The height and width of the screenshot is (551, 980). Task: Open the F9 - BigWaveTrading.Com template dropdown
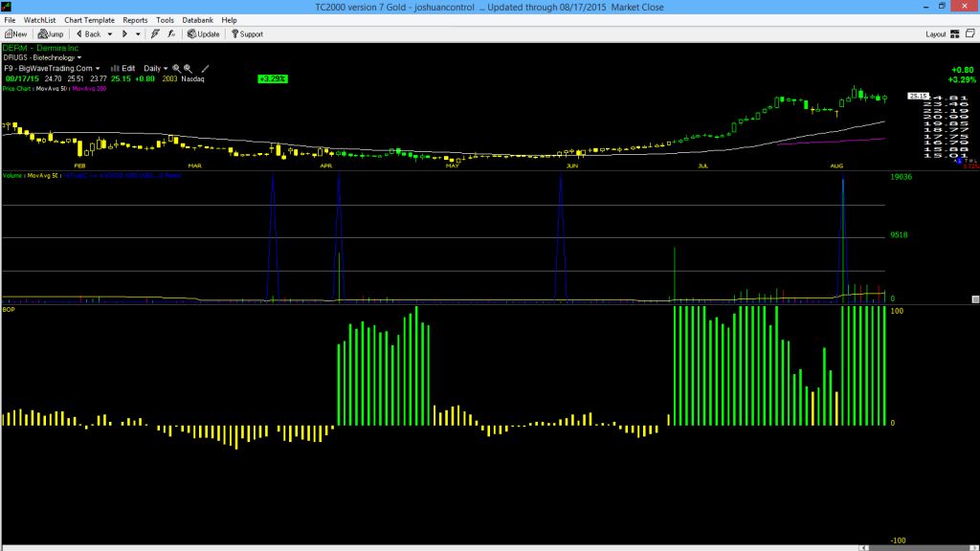(52, 69)
